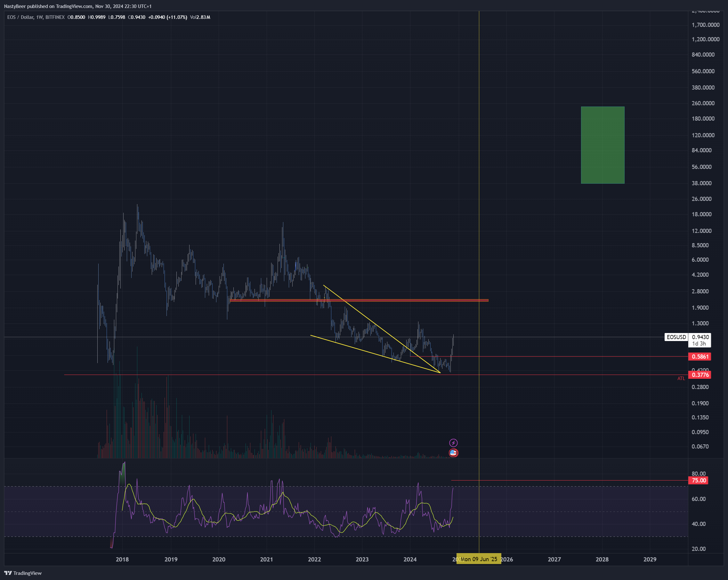Click the 2023 year label on time axis
The image size is (728, 580).
point(362,560)
